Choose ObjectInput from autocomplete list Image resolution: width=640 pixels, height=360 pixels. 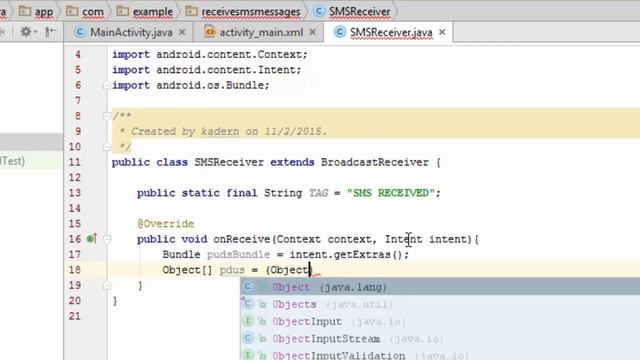(440, 321)
